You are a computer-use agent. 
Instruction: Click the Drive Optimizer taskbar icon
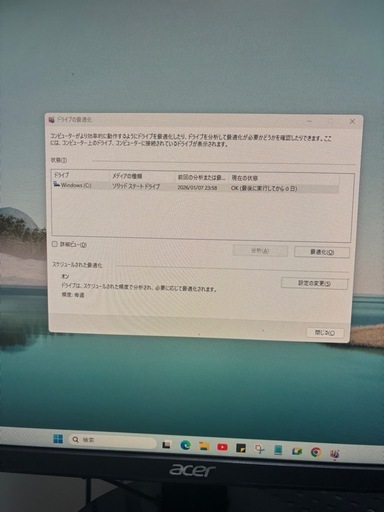335,454
